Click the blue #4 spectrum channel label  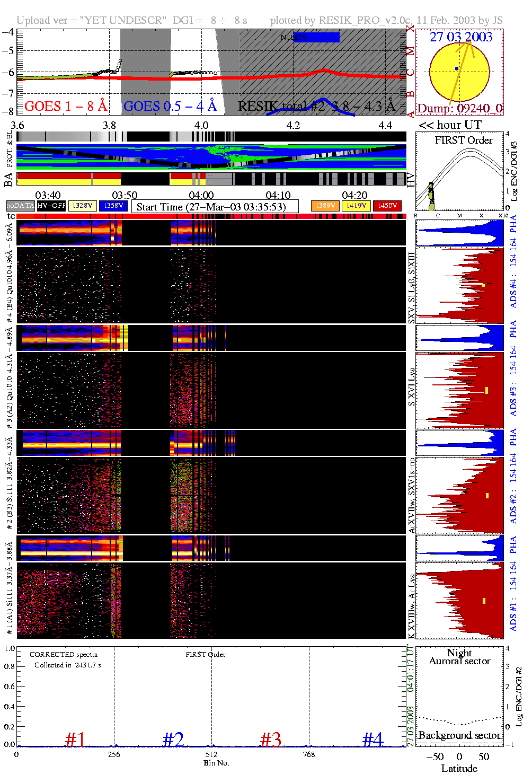coord(373,739)
